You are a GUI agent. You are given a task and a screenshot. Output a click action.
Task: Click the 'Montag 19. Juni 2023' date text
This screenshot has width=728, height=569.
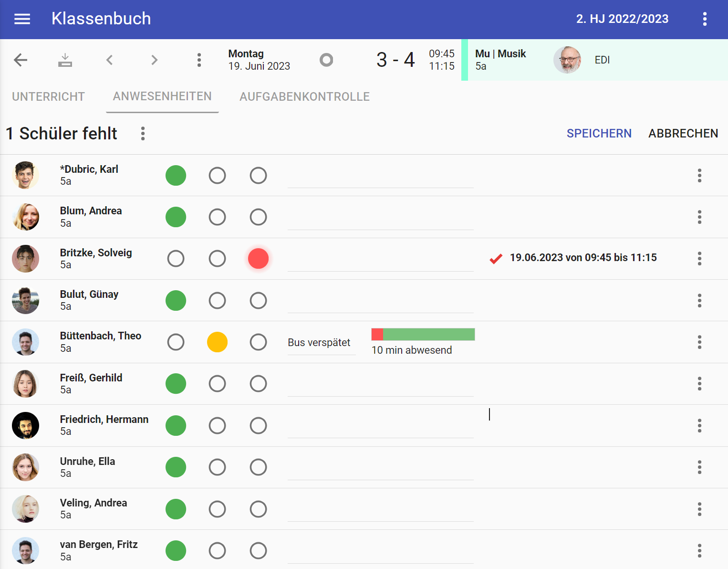click(x=259, y=60)
